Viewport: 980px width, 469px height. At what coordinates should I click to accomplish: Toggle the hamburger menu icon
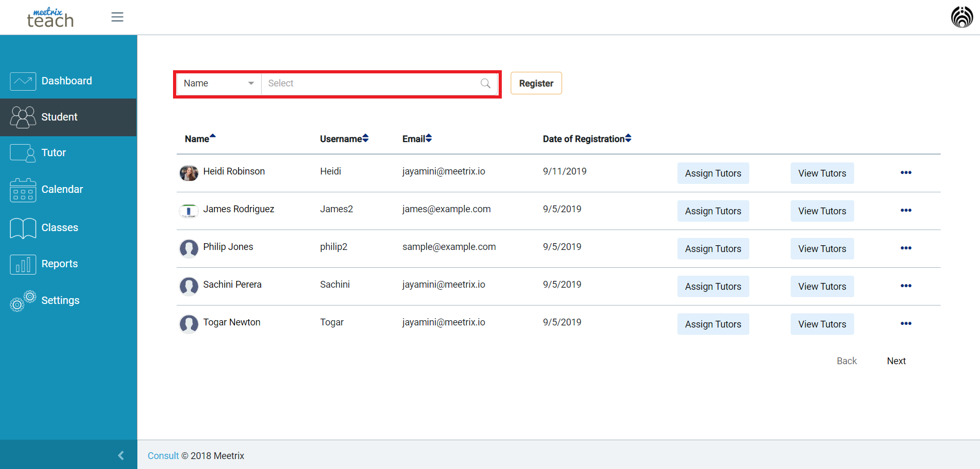tap(117, 17)
